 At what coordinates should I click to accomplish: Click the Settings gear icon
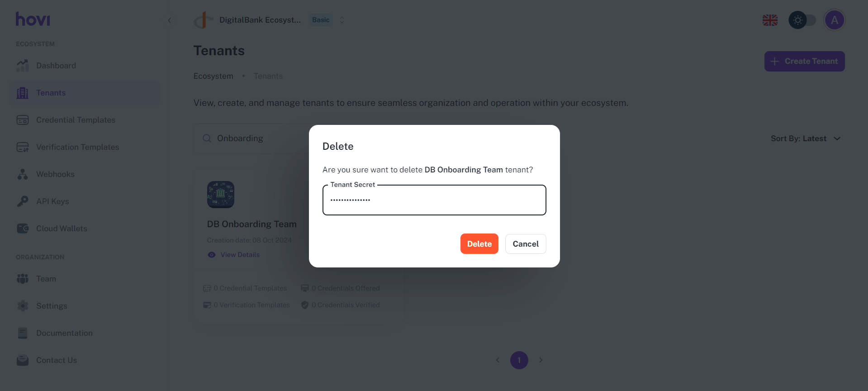pyautogui.click(x=23, y=306)
